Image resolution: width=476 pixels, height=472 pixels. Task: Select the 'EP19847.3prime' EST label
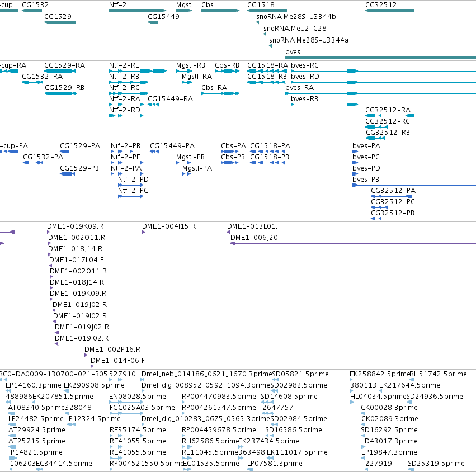(389, 452)
